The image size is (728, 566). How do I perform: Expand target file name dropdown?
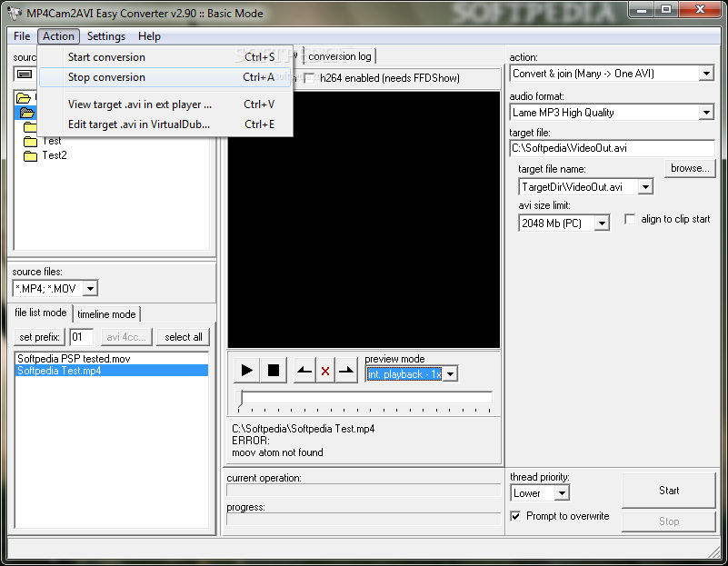(645, 187)
